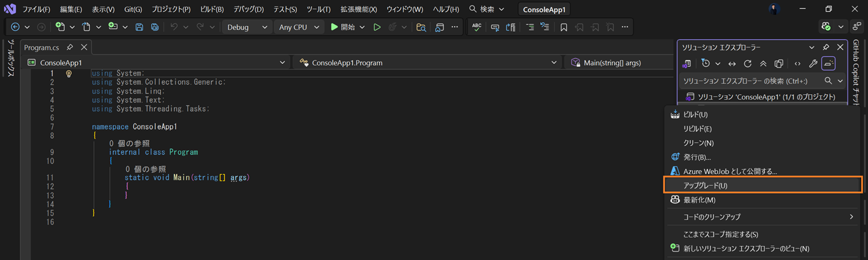
Task: Click クリーン(N) in the context menu
Action: pos(763,143)
